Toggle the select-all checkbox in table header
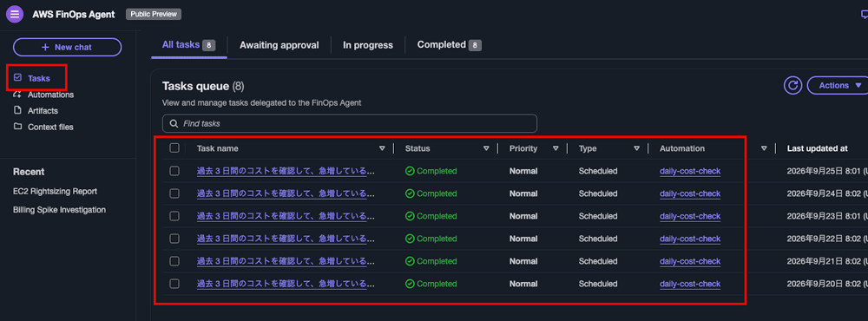Screen dimensions: 868x321 click(x=174, y=147)
